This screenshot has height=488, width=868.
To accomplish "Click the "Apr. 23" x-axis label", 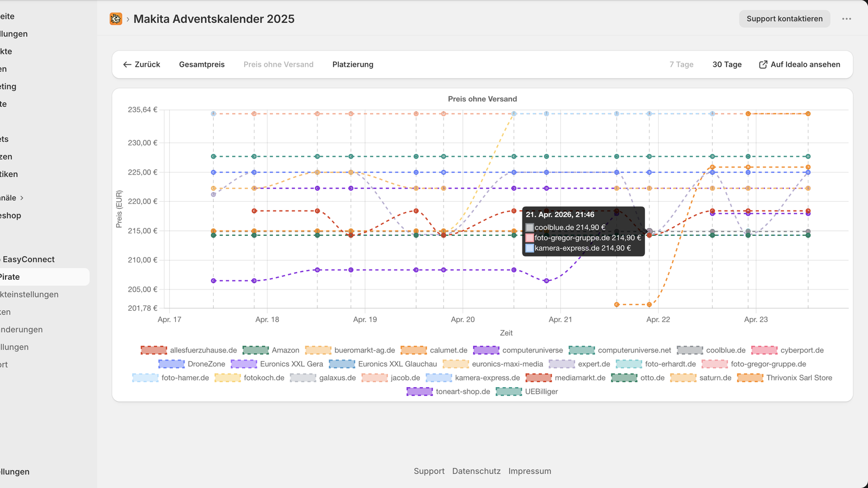I will pyautogui.click(x=756, y=319).
